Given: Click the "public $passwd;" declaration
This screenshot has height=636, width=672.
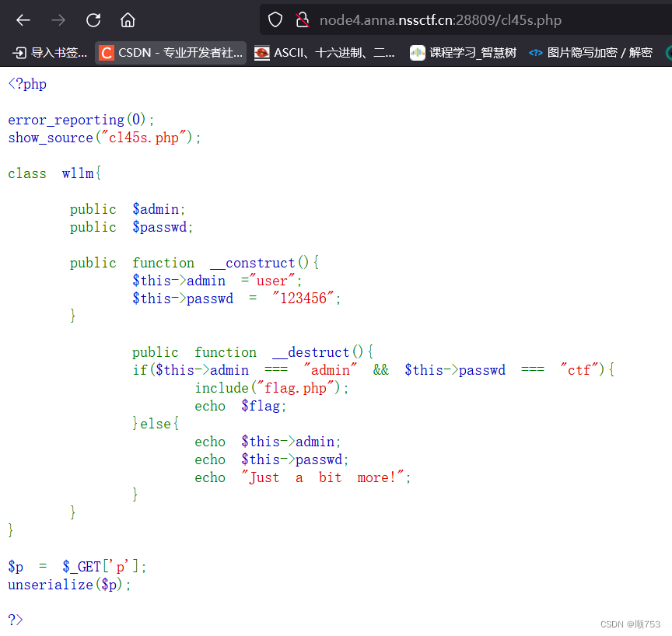Looking at the screenshot, I should (131, 227).
